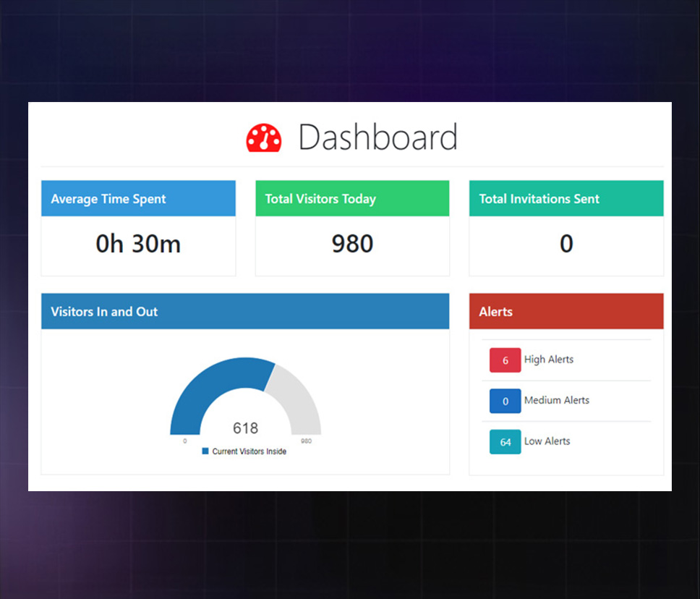Click the Current Visitors Inside legend label
The width and height of the screenshot is (700, 599).
coord(249,451)
